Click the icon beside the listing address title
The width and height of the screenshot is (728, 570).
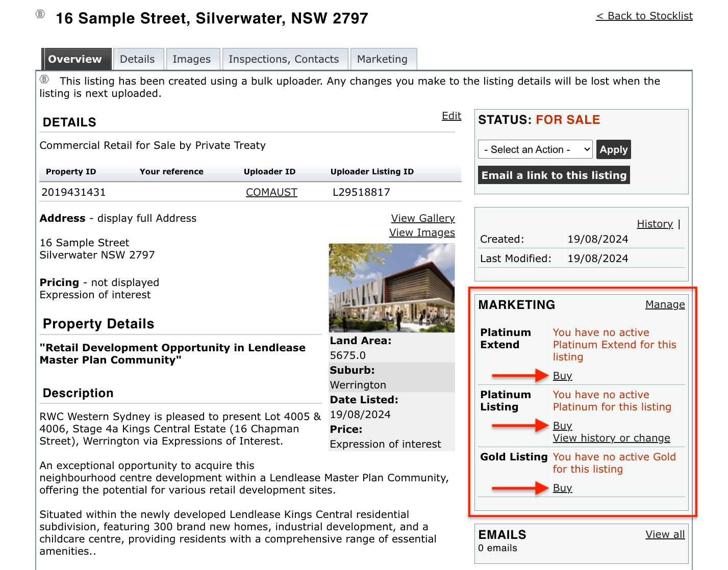pyautogui.click(x=40, y=14)
